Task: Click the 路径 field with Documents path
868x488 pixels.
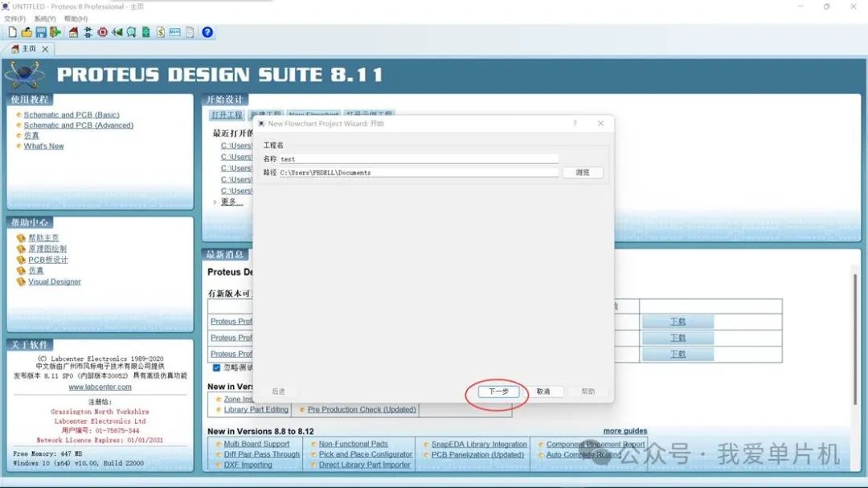Action: (x=419, y=173)
